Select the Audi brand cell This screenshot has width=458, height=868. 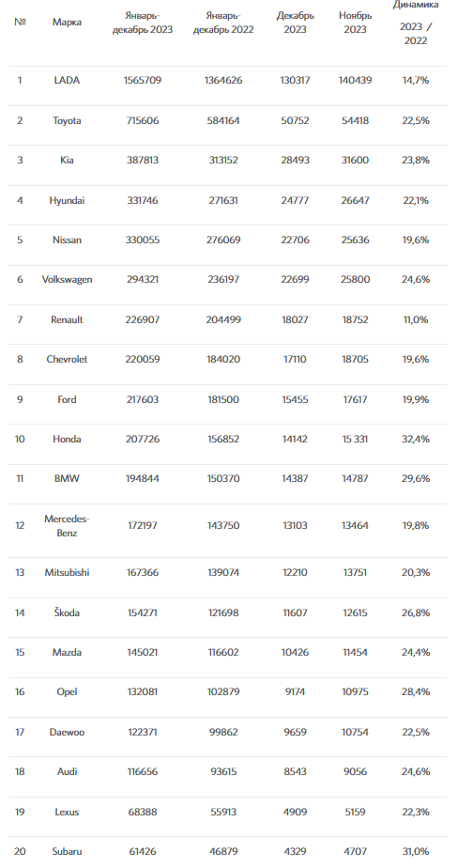click(67, 771)
